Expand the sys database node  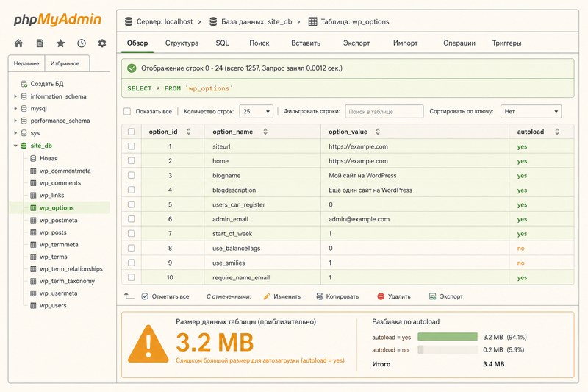[x=15, y=133]
